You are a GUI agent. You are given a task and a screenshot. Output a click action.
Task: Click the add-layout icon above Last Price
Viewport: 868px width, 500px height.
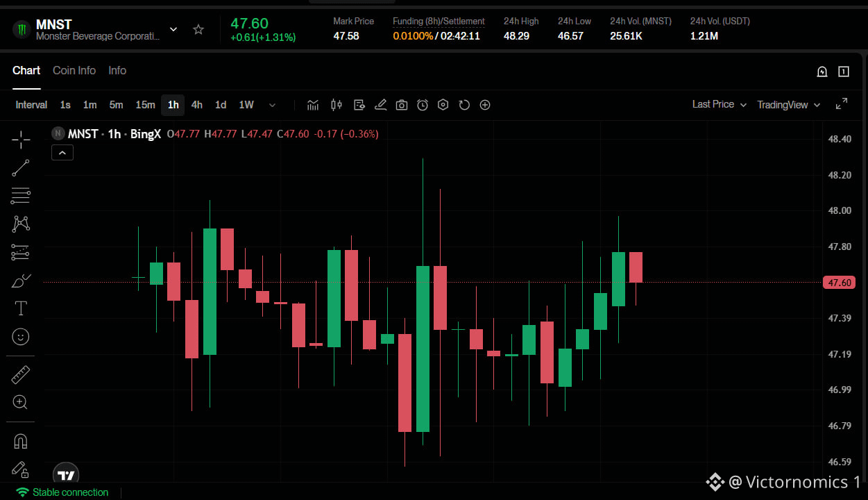point(822,71)
